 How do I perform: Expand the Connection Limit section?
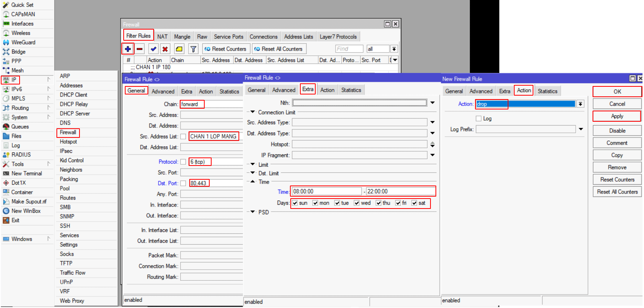pyautogui.click(x=253, y=112)
